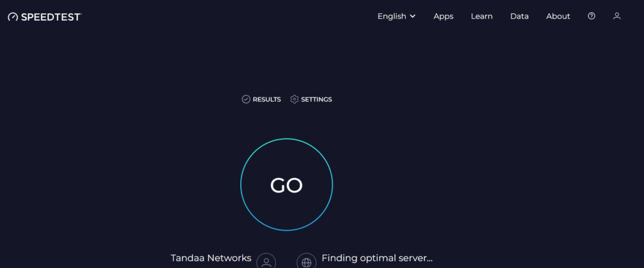Image resolution: width=644 pixels, height=268 pixels.
Task: Go to the Learn menu item
Action: coord(482,16)
